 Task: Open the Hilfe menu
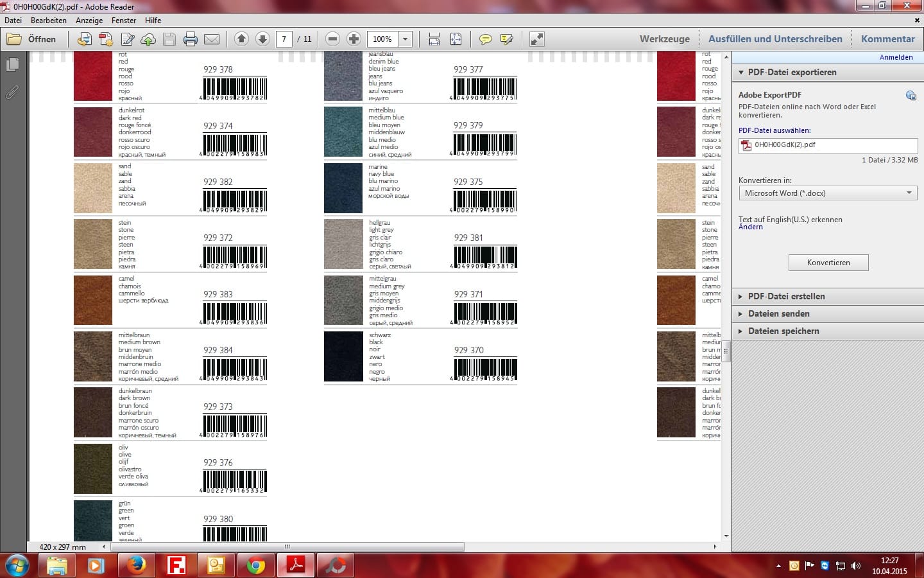153,21
